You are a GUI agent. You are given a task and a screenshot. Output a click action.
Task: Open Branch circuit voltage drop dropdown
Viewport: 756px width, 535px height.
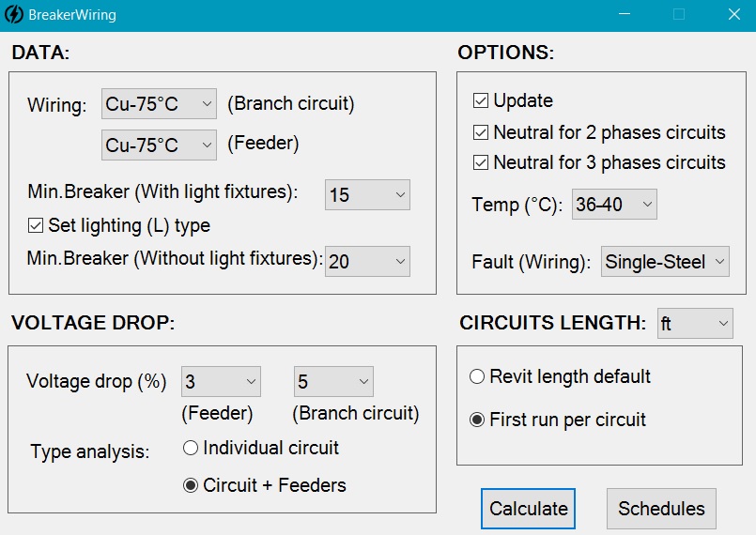(333, 382)
